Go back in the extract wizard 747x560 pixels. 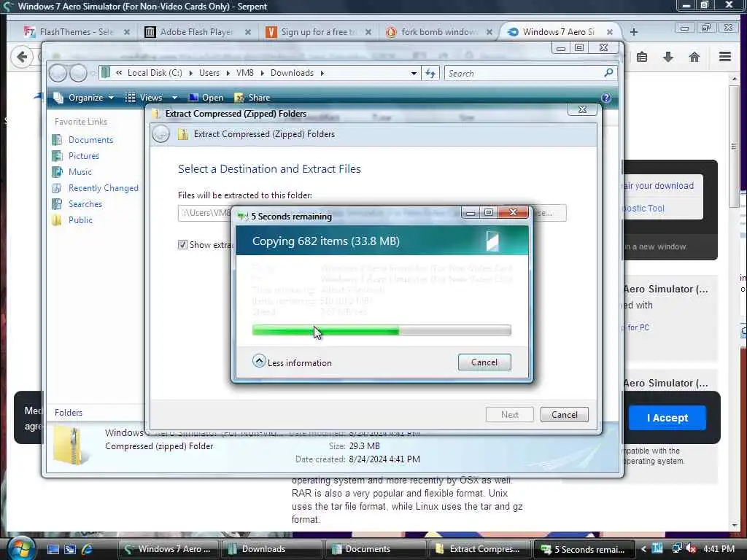(161, 134)
